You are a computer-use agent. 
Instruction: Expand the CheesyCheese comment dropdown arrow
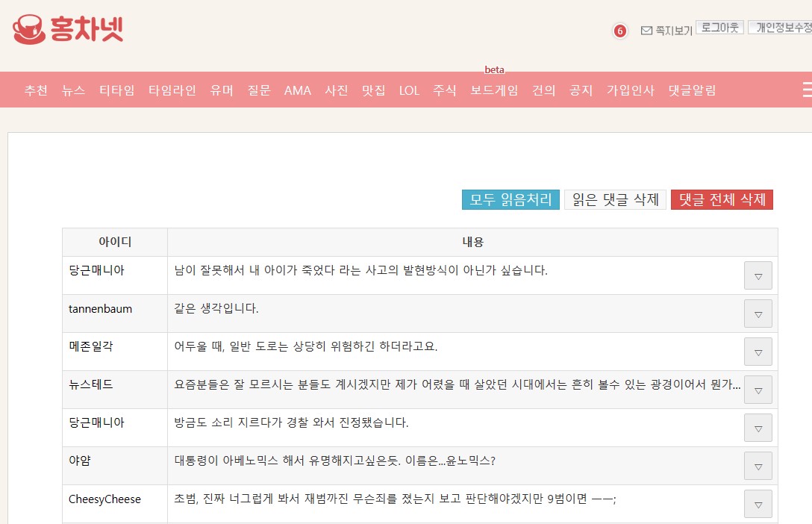[x=758, y=504]
